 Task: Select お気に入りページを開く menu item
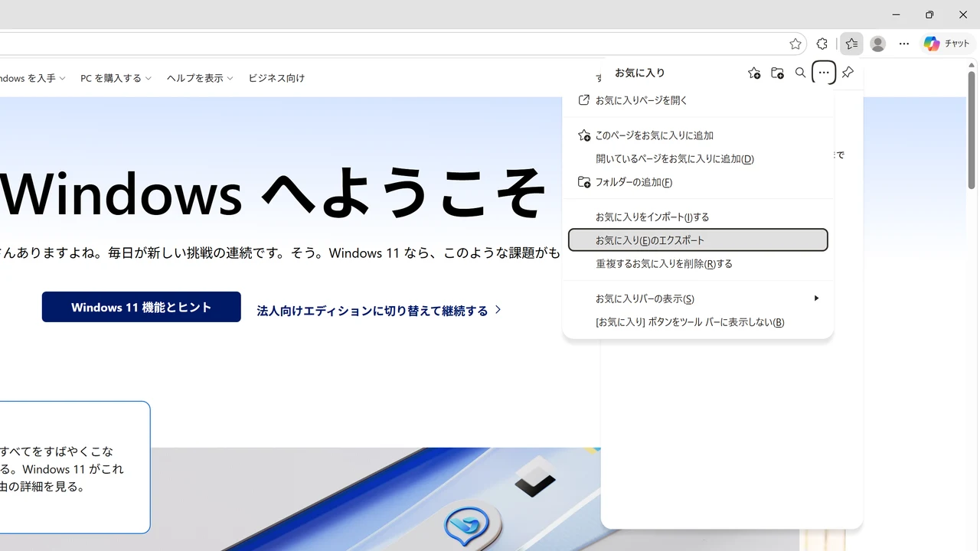(698, 100)
